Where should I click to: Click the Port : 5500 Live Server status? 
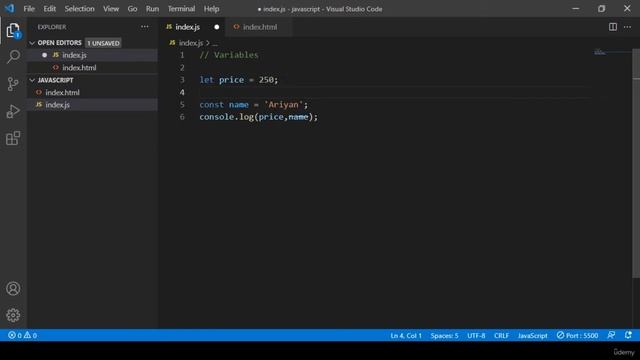577,335
